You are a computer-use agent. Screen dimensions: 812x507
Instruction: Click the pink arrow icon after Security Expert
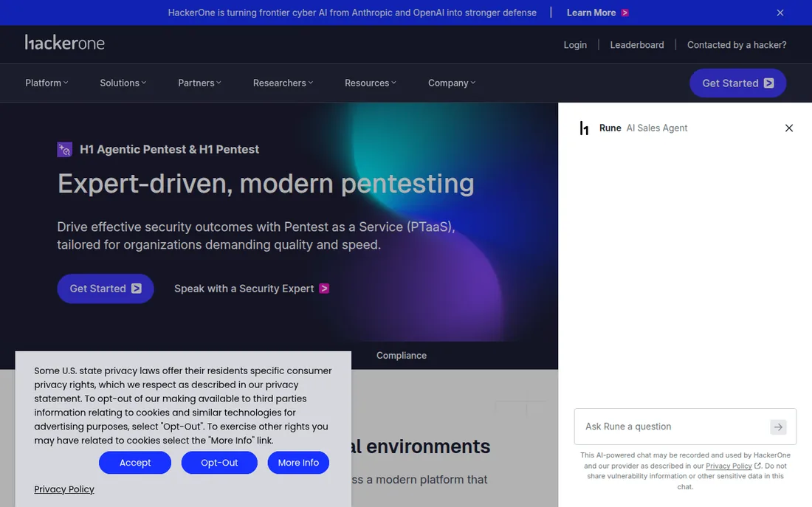pyautogui.click(x=324, y=289)
